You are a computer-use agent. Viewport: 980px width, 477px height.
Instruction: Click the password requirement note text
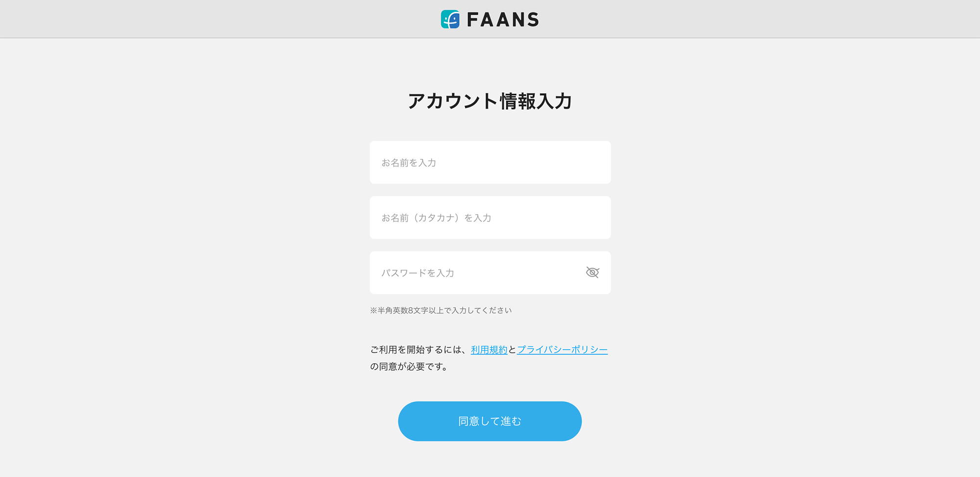click(440, 310)
